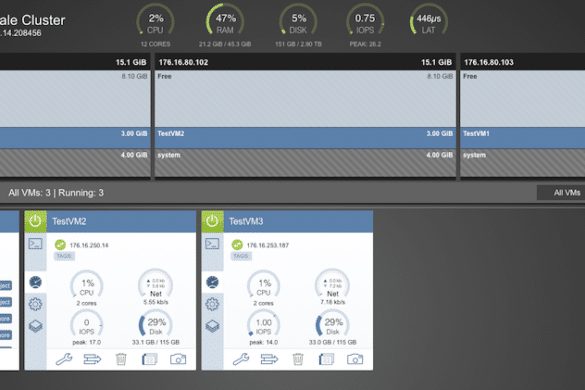The width and height of the screenshot is (585, 390).
Task: Select TestVM3 summary gauge tab icon
Action: 212,282
